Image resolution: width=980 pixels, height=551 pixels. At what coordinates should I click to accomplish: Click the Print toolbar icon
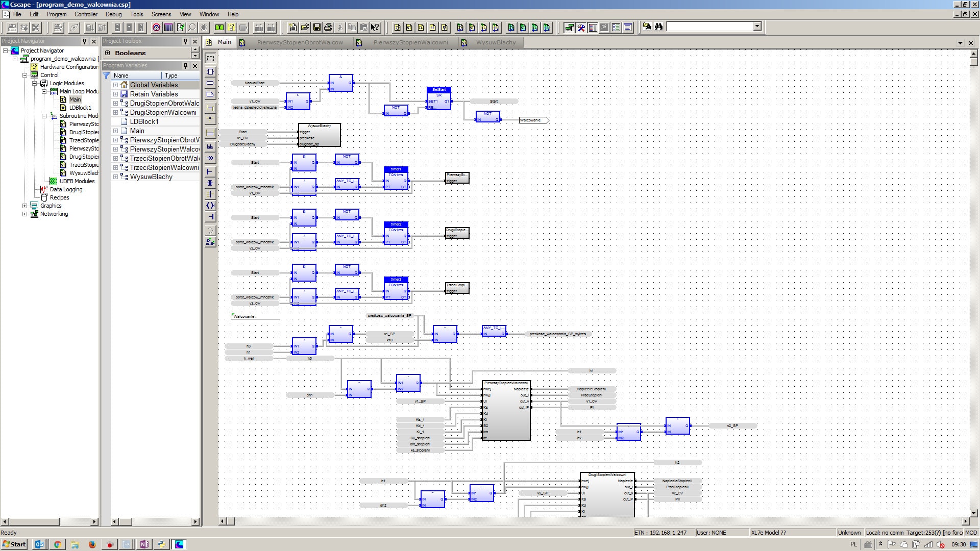[x=328, y=27]
